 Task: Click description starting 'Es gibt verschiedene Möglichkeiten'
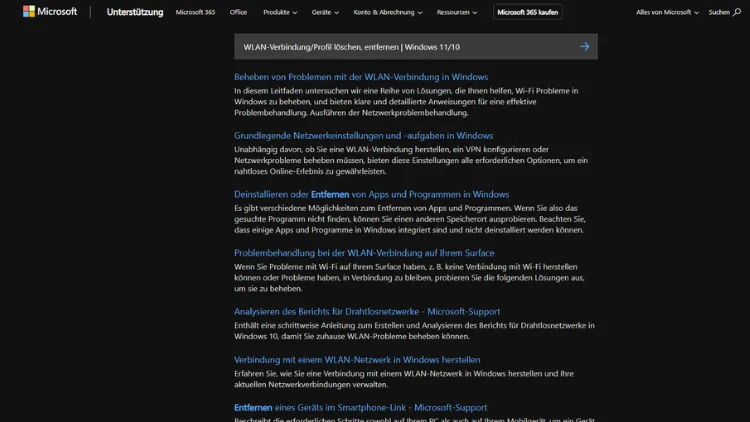click(x=410, y=219)
